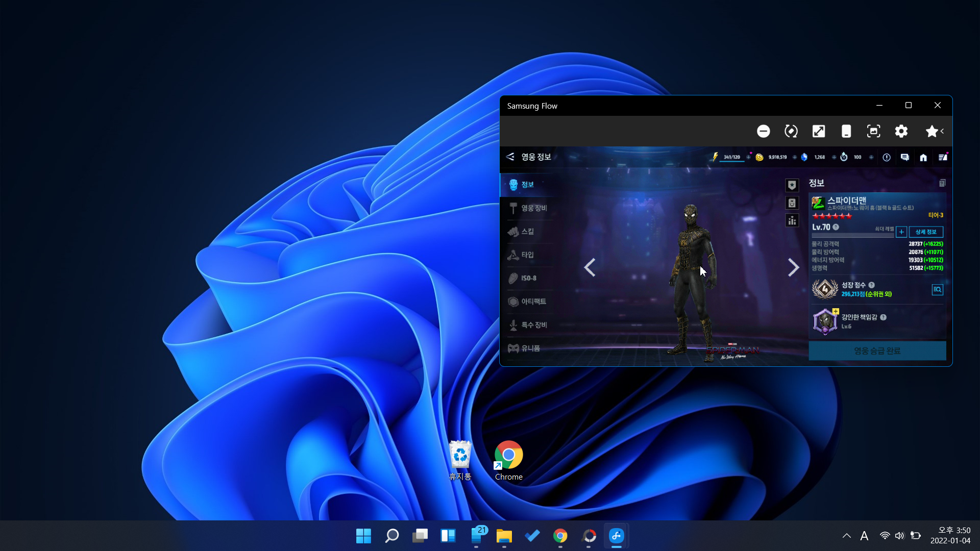The image size is (980, 551).
Task: Show hidden system tray icons chevron
Action: click(846, 536)
